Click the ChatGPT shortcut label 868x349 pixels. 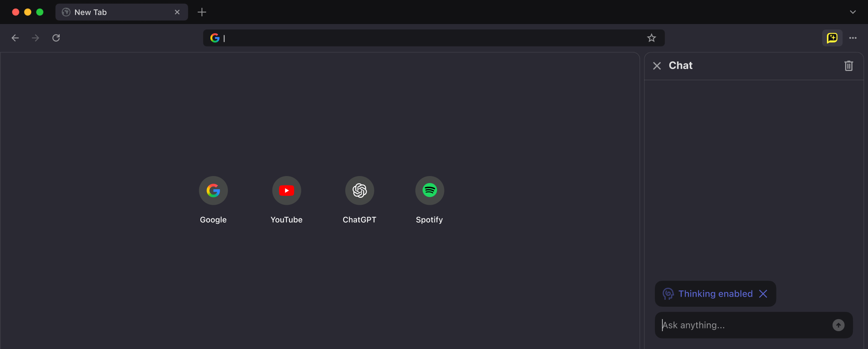pos(360,220)
